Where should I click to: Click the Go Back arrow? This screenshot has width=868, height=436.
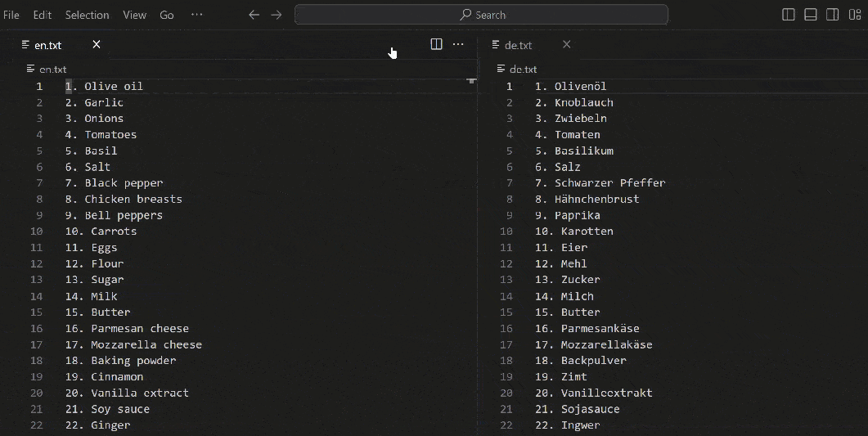[254, 15]
